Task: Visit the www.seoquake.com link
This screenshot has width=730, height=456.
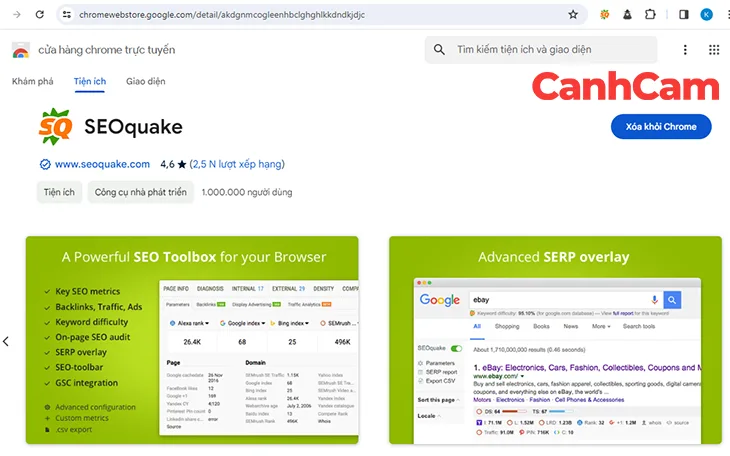Action: (102, 164)
